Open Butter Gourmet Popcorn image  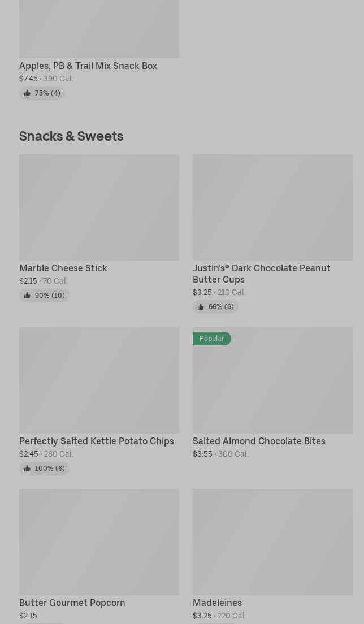point(99,541)
